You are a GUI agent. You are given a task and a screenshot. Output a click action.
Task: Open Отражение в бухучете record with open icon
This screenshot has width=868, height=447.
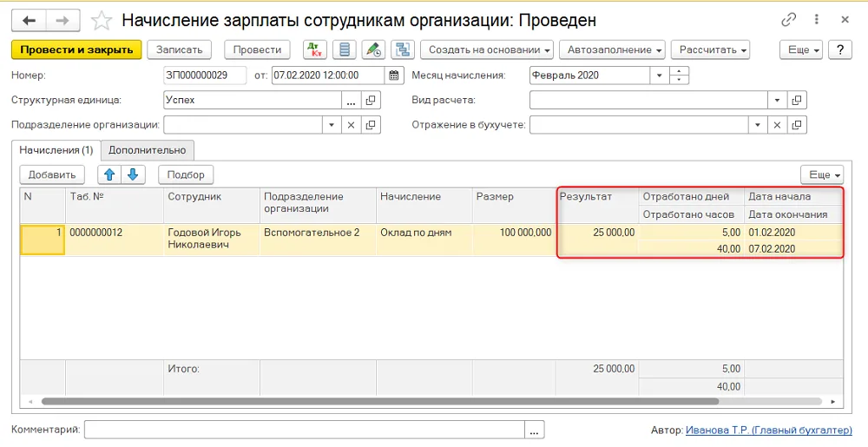pyautogui.click(x=797, y=125)
